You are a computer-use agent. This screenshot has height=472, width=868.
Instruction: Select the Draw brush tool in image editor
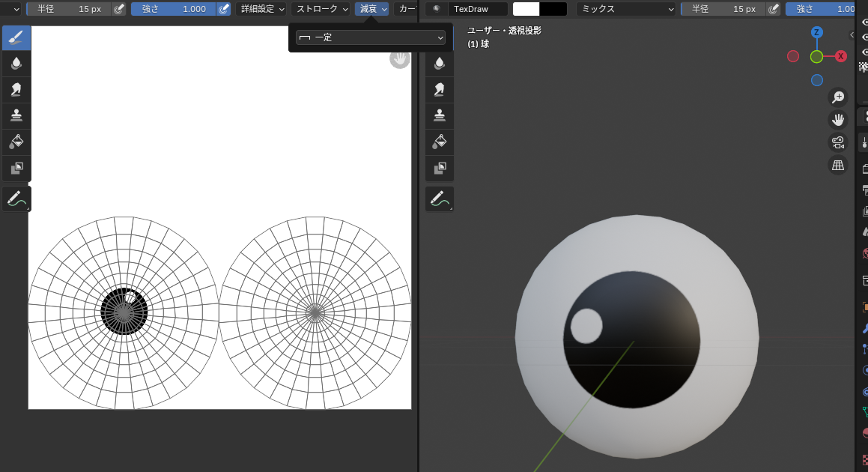(x=16, y=39)
